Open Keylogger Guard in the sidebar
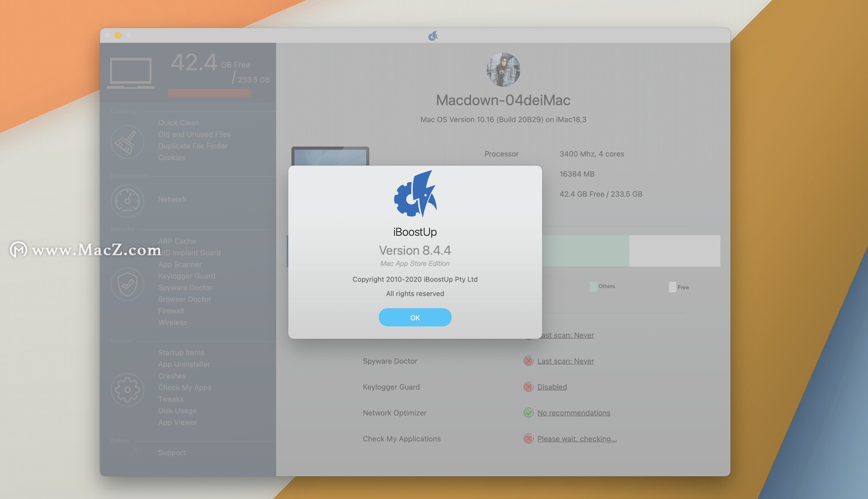The image size is (868, 499). click(x=186, y=276)
